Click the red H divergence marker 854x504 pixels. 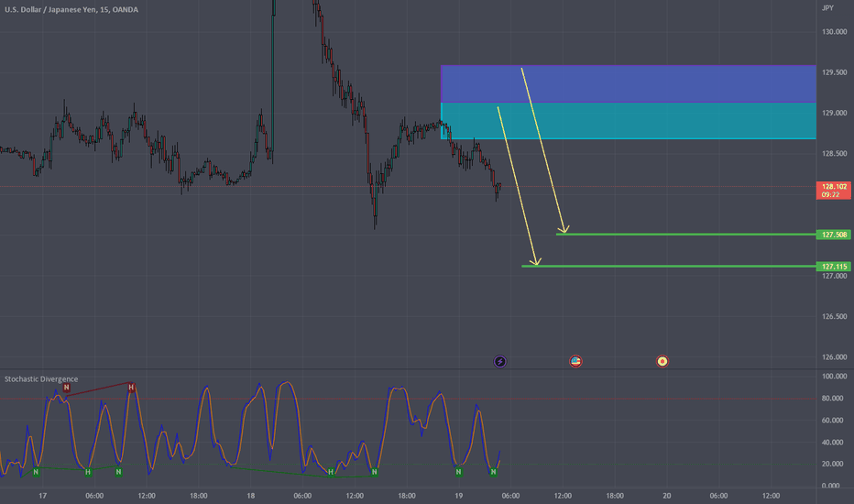[131, 388]
